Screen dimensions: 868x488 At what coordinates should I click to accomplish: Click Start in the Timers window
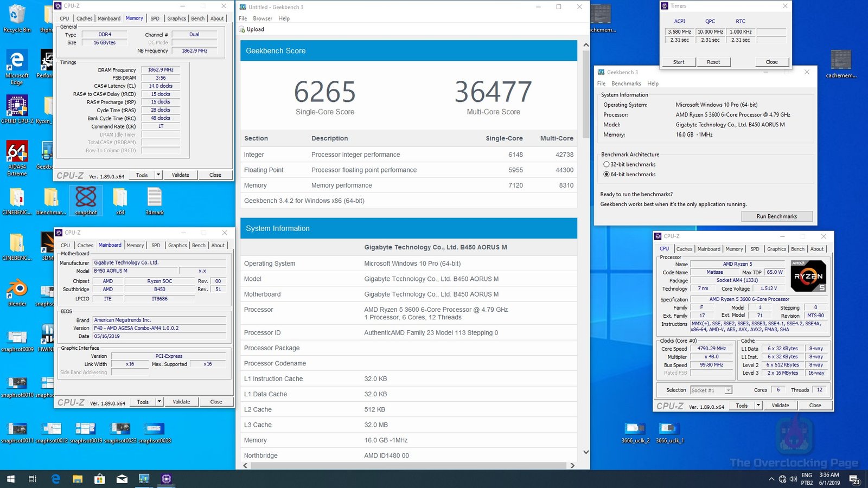pyautogui.click(x=678, y=61)
